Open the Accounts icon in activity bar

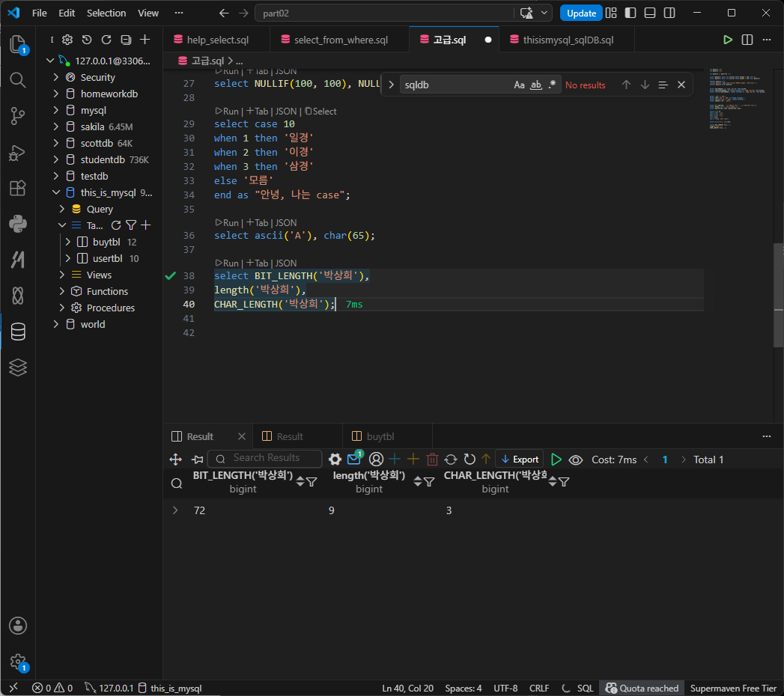point(18,626)
